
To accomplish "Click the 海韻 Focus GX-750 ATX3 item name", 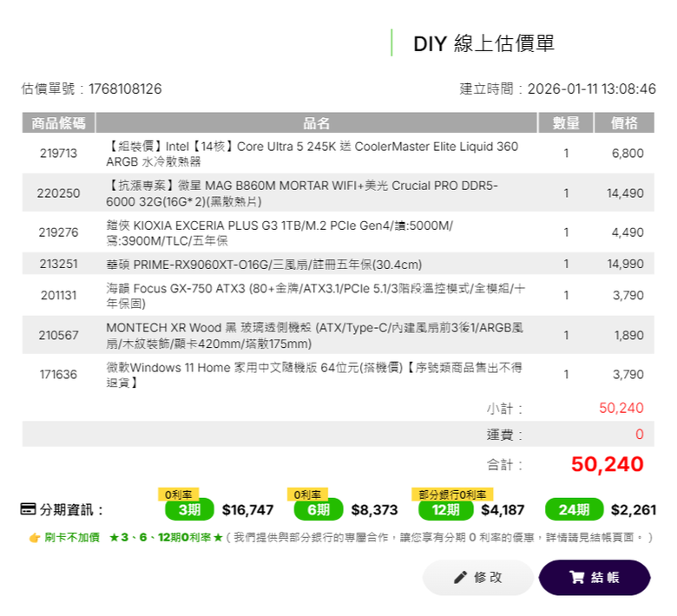I will coord(316,296).
